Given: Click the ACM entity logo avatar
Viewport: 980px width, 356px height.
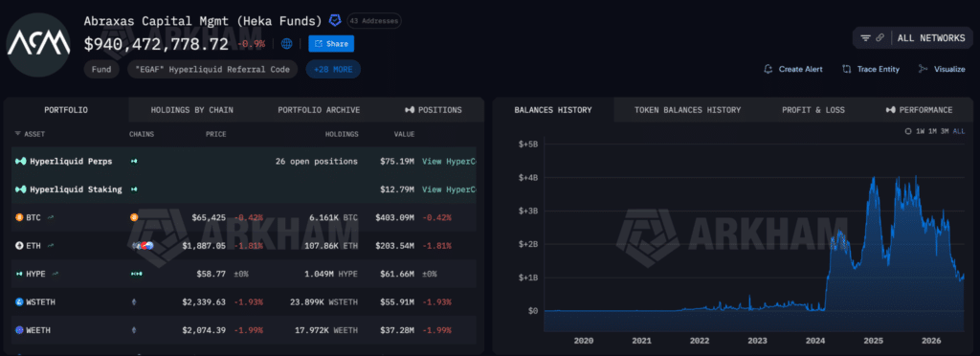Looking at the screenshot, I should click(x=38, y=44).
